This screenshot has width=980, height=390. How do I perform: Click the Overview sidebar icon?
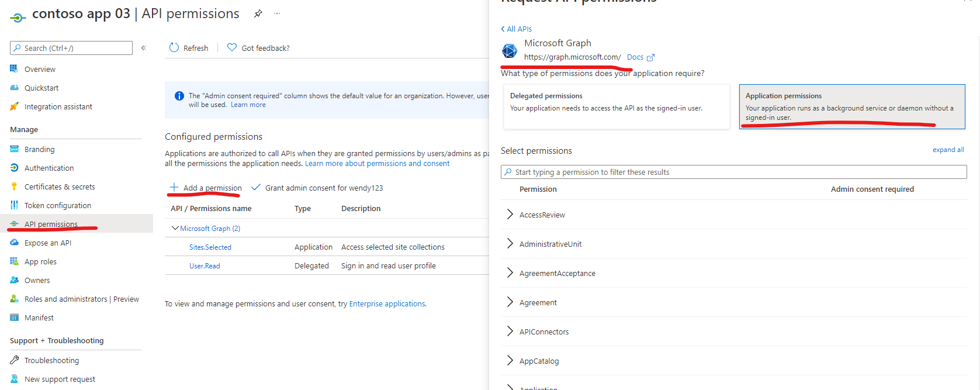[x=14, y=69]
